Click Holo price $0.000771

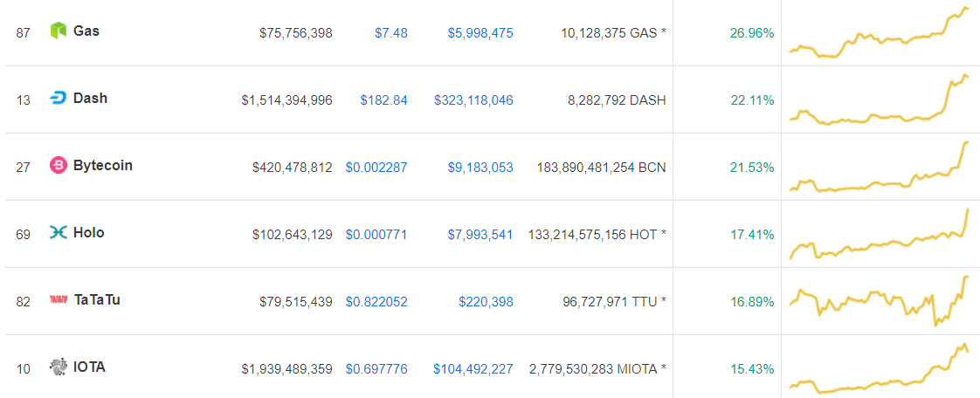point(376,235)
